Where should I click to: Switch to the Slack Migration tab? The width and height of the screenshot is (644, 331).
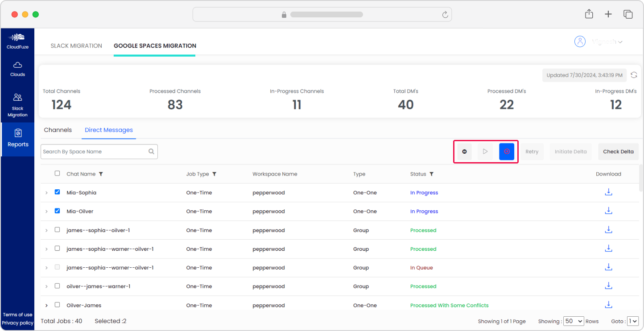coord(76,46)
